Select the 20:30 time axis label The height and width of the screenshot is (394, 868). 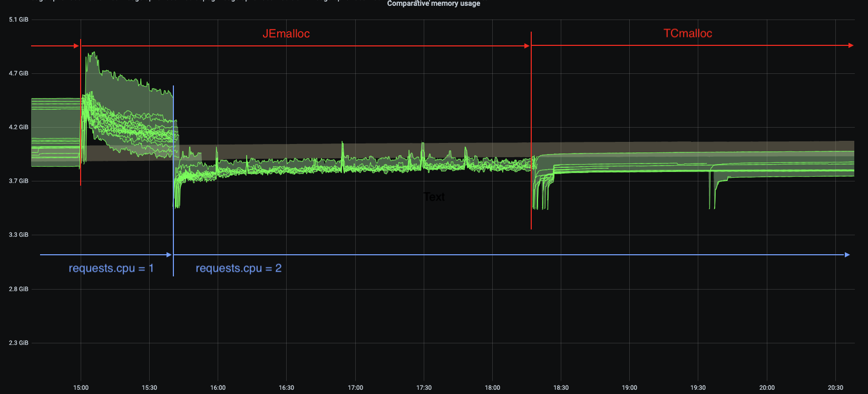[x=835, y=388]
